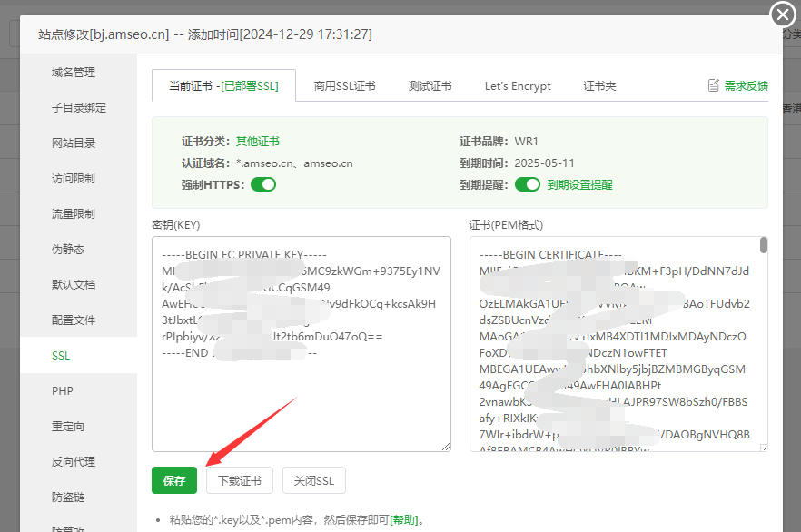Click the BEGIN CERTIFICATE line
801x532 pixels.
pyautogui.click(x=550, y=255)
